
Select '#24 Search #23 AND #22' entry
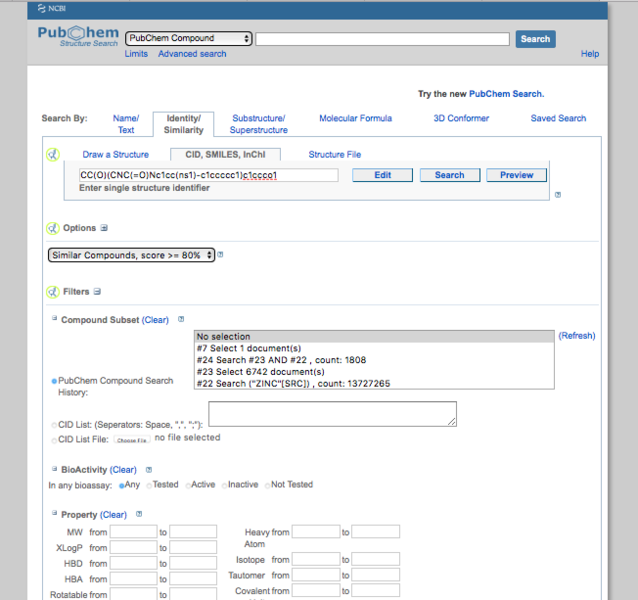pyautogui.click(x=374, y=360)
